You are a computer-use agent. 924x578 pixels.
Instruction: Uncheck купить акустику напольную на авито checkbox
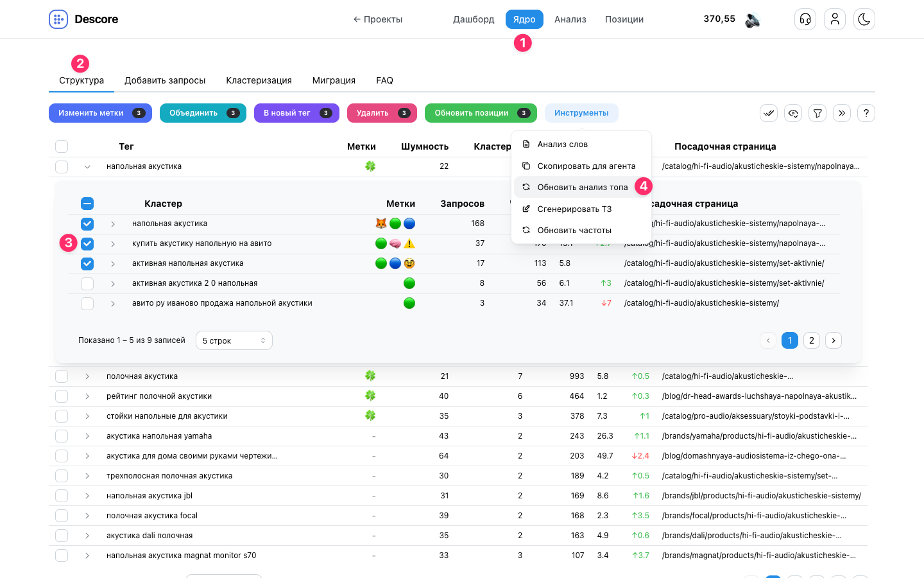pyautogui.click(x=87, y=244)
